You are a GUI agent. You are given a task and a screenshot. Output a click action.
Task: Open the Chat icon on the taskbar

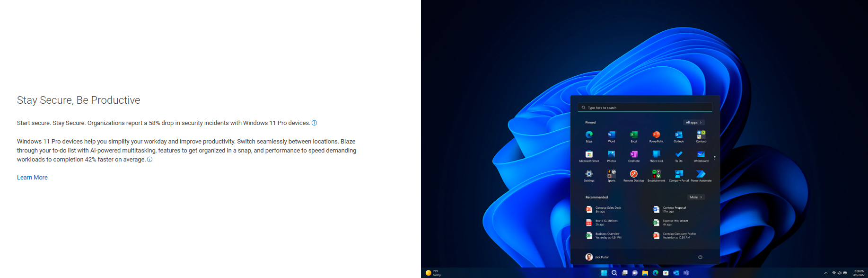(x=635, y=273)
